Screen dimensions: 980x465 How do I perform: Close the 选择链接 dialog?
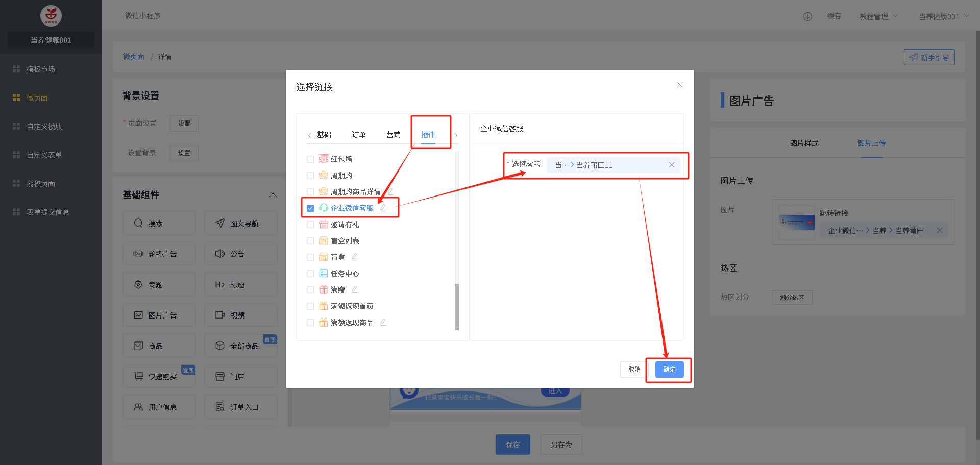coord(679,85)
